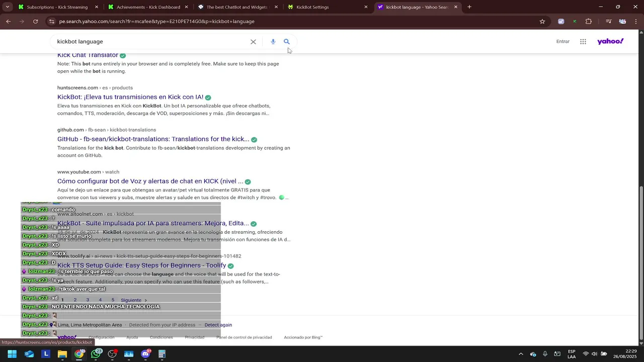This screenshot has height=362, width=644.
Task: Open Discord from the taskbar
Action: 145,354
